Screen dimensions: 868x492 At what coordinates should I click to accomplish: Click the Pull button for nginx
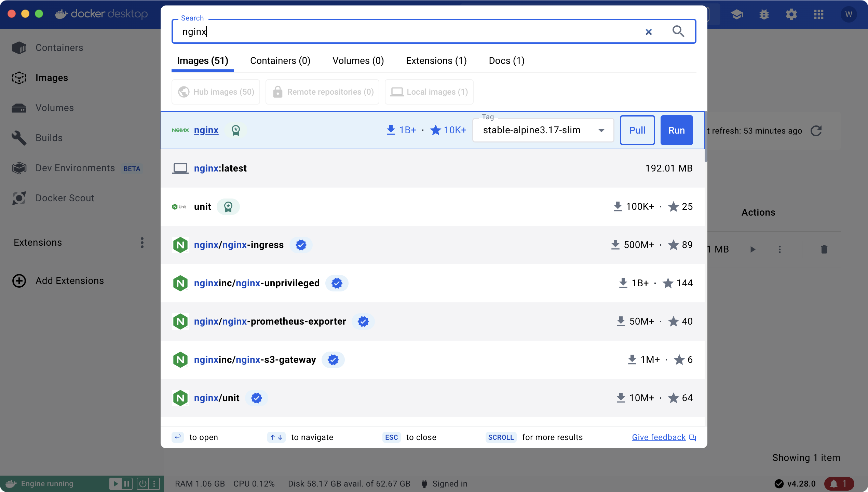pos(637,130)
